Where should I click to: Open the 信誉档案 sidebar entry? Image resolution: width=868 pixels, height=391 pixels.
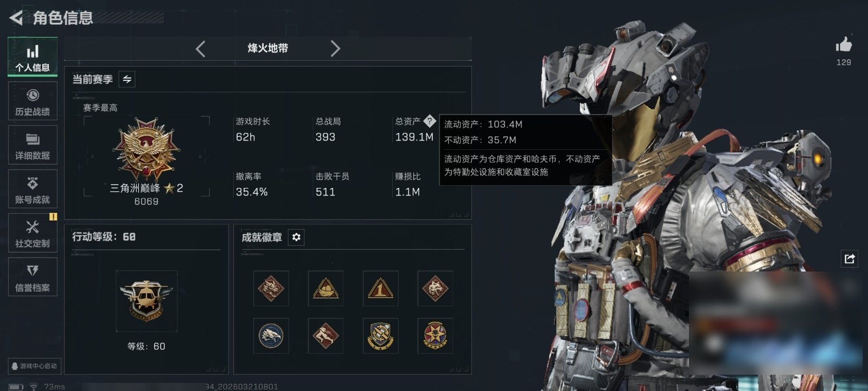tap(33, 278)
